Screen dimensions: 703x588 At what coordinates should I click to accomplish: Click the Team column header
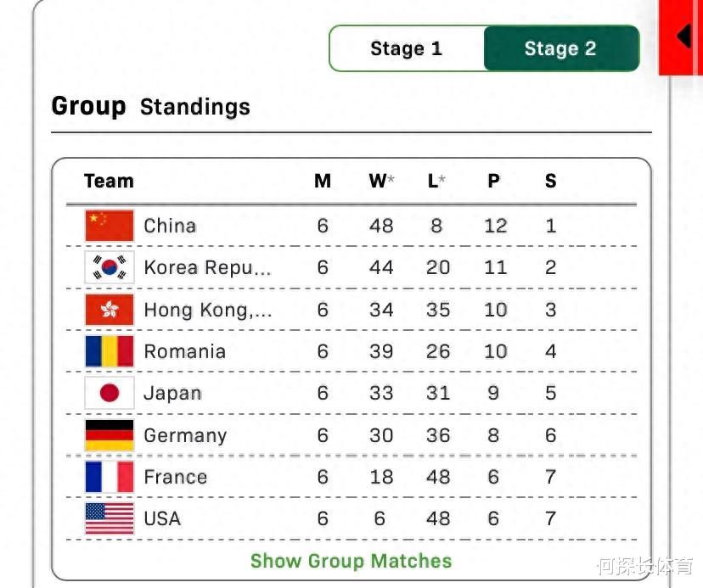pyautogui.click(x=109, y=181)
